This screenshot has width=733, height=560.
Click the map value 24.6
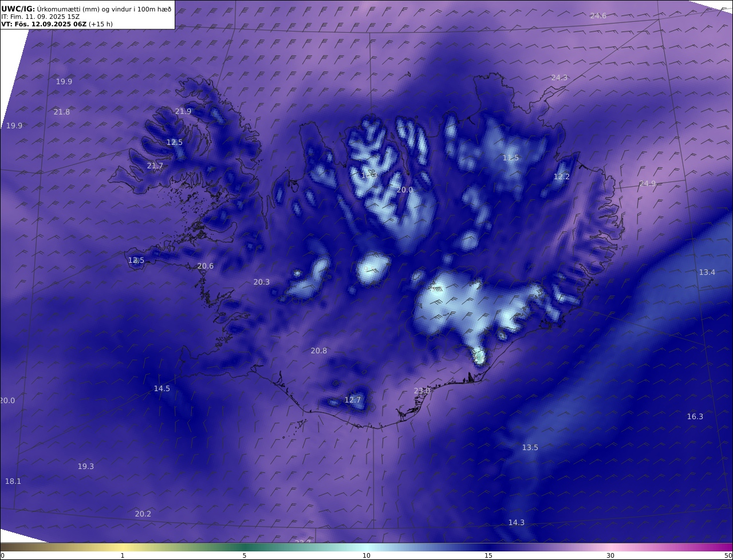[x=598, y=15]
